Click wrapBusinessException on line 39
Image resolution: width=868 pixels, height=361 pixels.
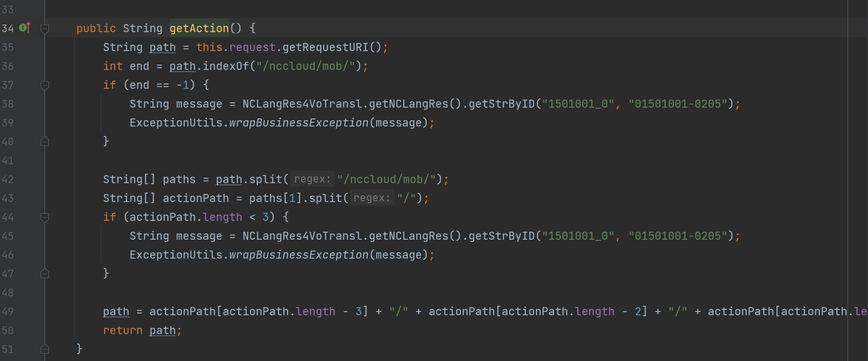click(x=299, y=123)
